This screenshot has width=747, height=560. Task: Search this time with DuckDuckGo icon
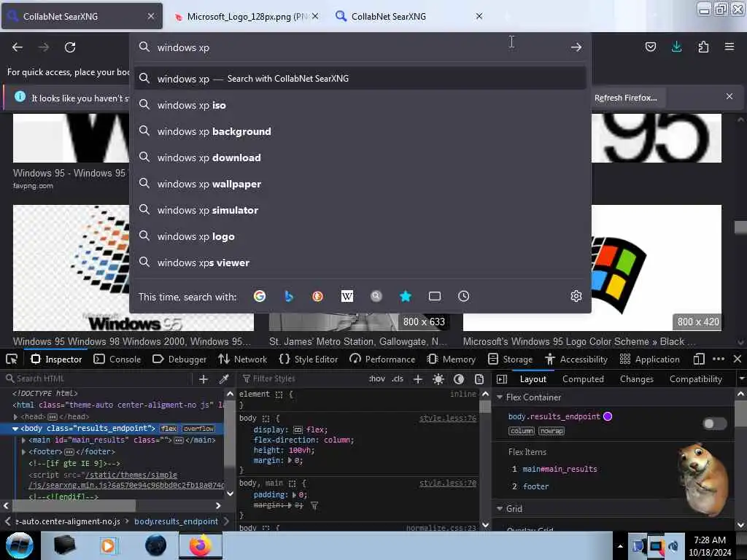pyautogui.click(x=317, y=296)
